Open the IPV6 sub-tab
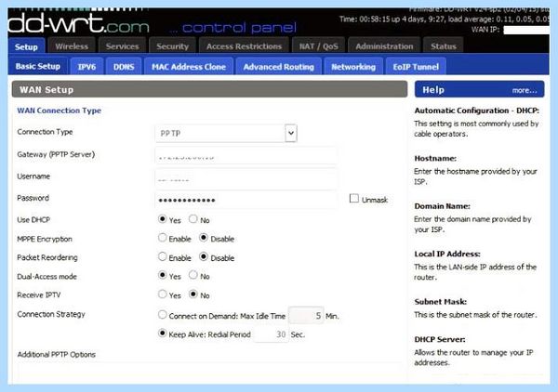 coord(86,67)
